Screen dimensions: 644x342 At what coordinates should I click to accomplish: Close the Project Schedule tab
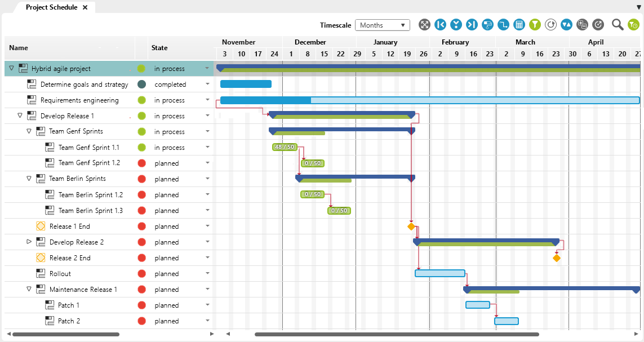[x=85, y=7]
